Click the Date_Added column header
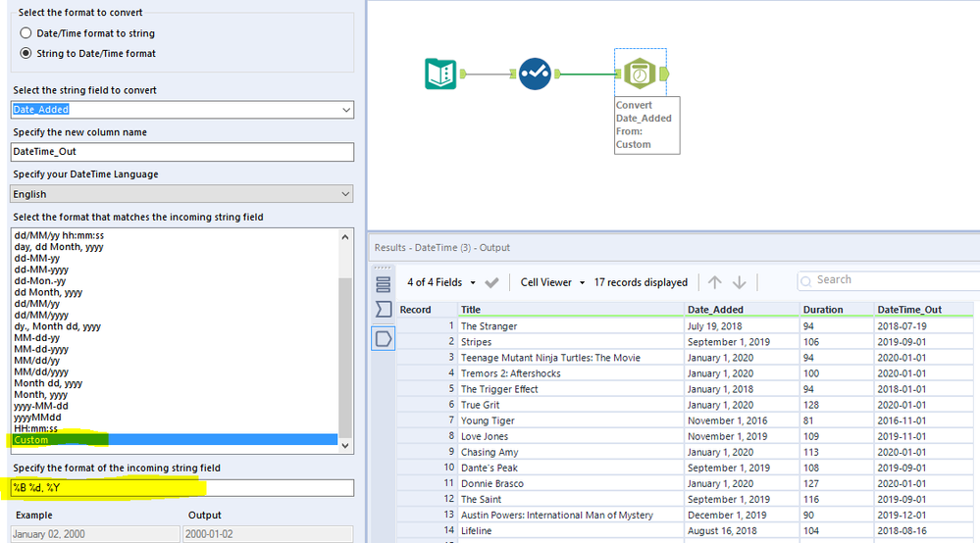The image size is (980, 543). point(743,310)
